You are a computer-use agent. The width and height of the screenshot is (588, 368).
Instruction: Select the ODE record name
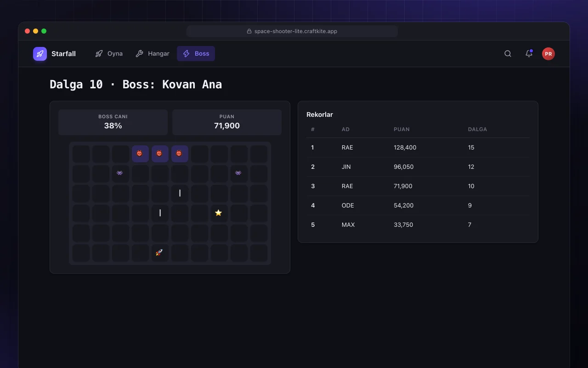(x=348, y=206)
